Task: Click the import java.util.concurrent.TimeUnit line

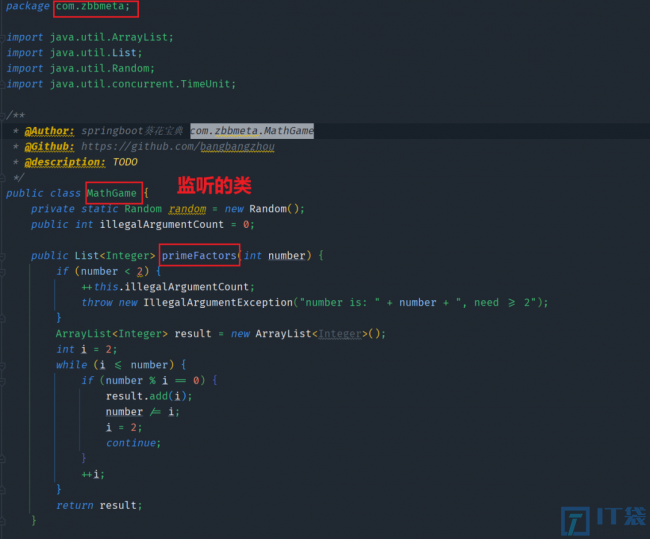Action: (x=121, y=84)
